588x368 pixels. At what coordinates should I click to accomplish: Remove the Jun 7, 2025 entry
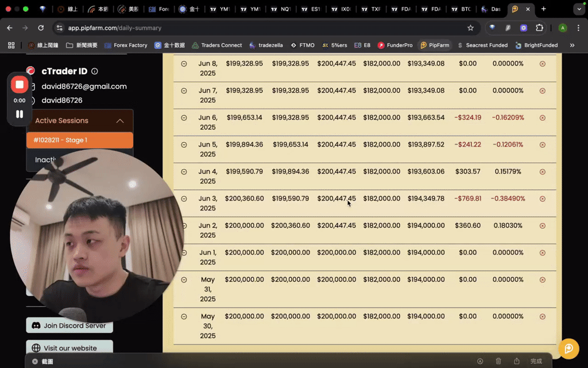coord(542,91)
